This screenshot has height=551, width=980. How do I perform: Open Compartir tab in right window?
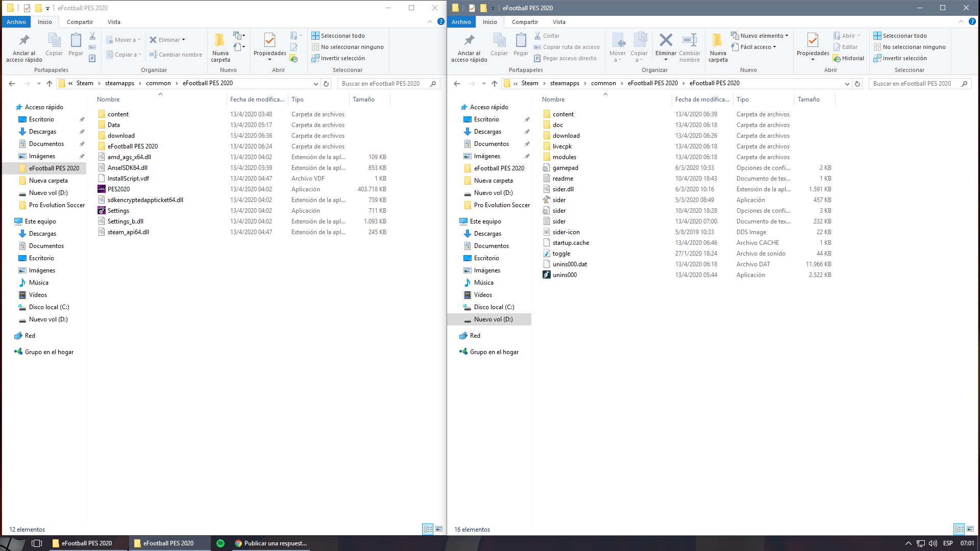click(525, 22)
